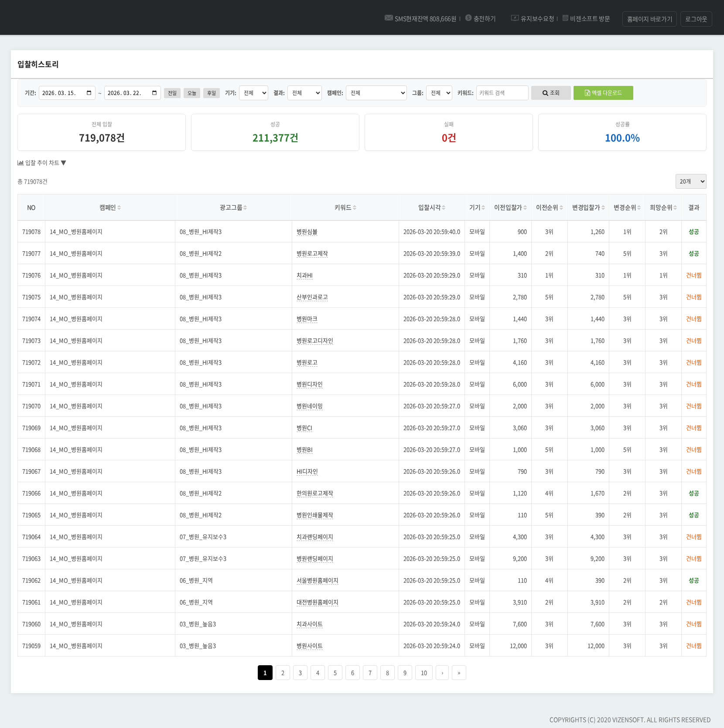Open the 20개 rows-per-page dropdown
This screenshot has width=724, height=728.
[x=691, y=181]
